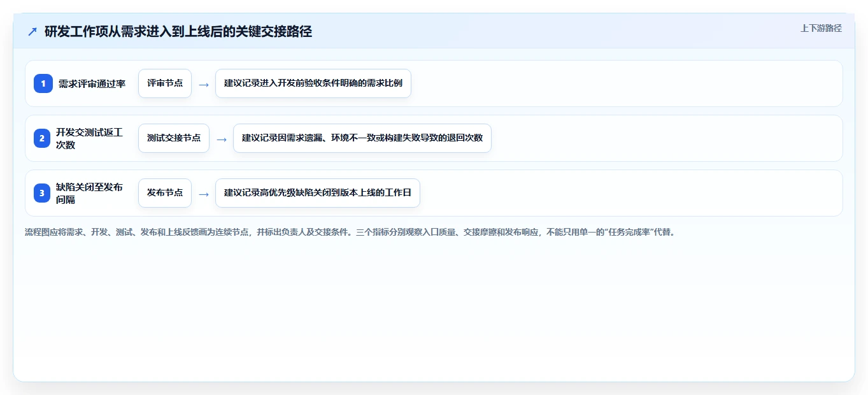Viewport: 868px width, 395px height.
Task: Select the step 2 number badge
Action: click(x=42, y=138)
